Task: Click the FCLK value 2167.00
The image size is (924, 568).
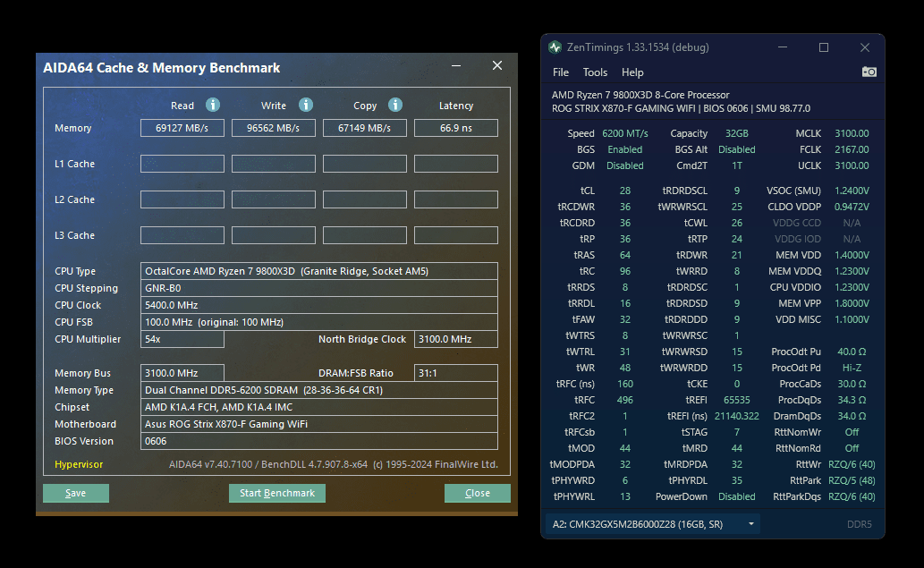Action: point(852,149)
